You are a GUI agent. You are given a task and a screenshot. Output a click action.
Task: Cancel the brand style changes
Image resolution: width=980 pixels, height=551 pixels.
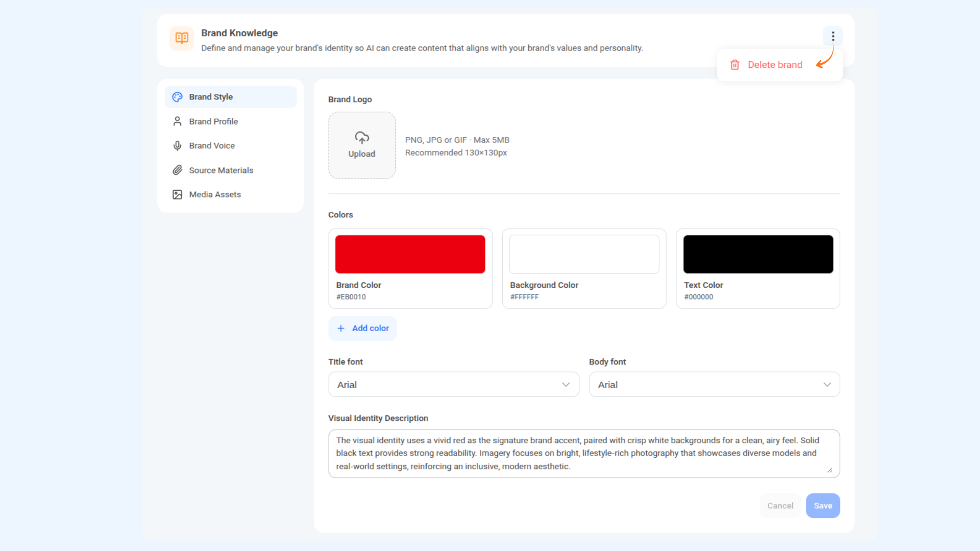tap(780, 506)
